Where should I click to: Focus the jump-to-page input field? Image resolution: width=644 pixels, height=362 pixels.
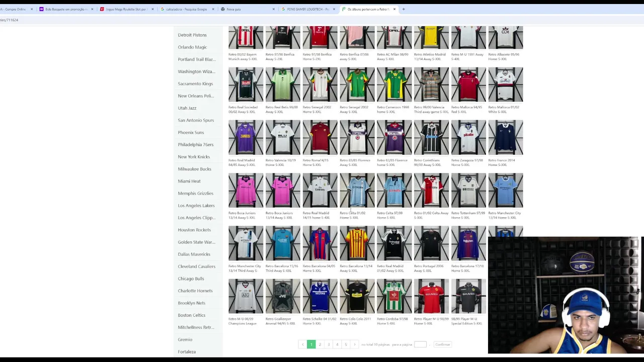tap(420, 344)
